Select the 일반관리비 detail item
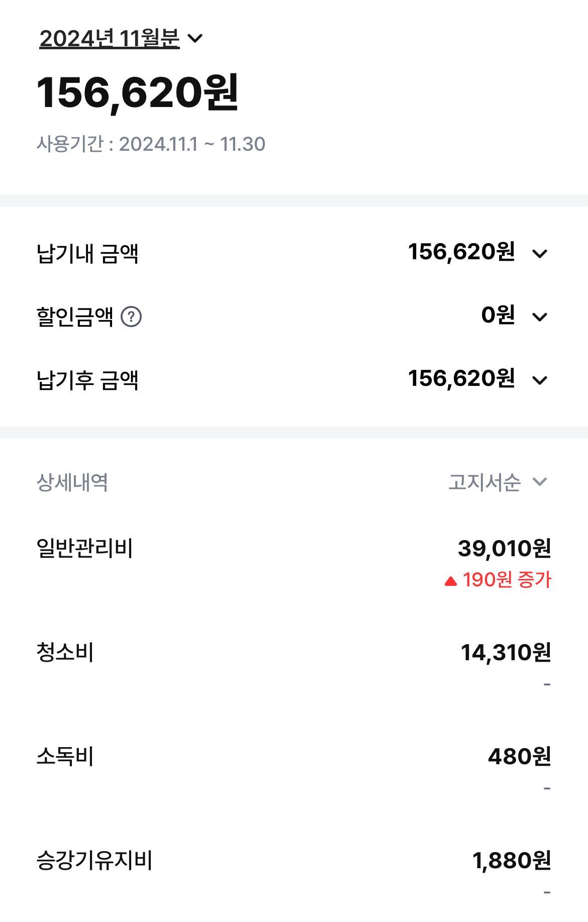This screenshot has width=588, height=922. [x=84, y=548]
